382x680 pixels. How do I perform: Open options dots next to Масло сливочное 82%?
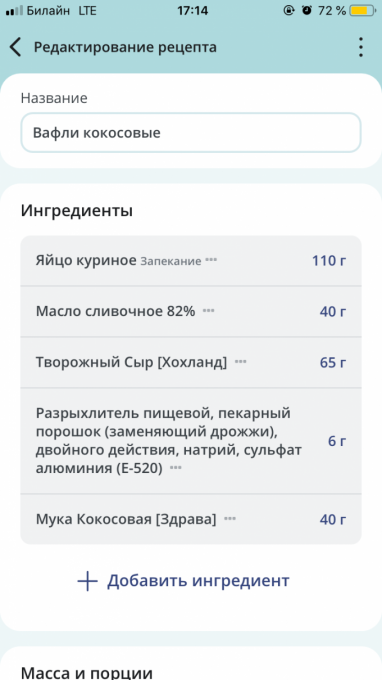(x=209, y=311)
